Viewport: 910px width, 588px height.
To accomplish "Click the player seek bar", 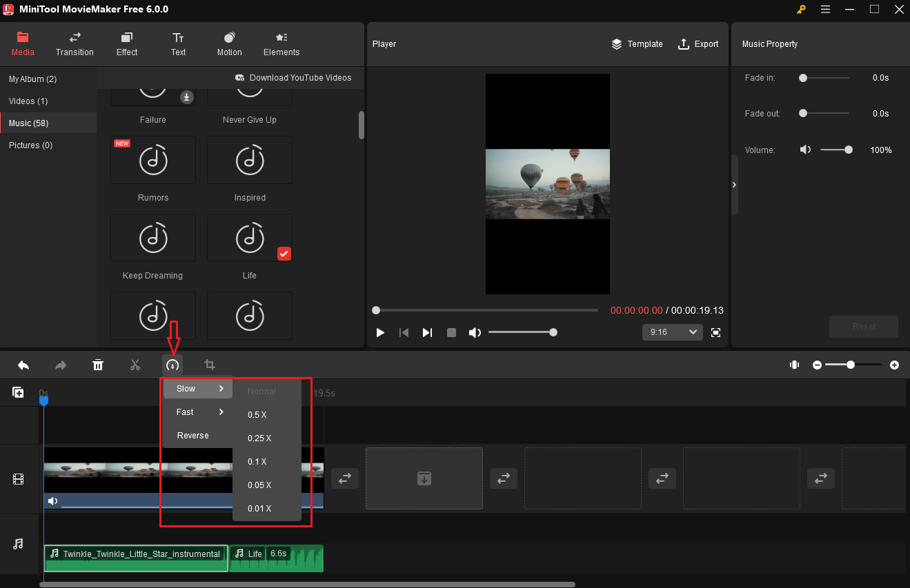I will (487, 310).
